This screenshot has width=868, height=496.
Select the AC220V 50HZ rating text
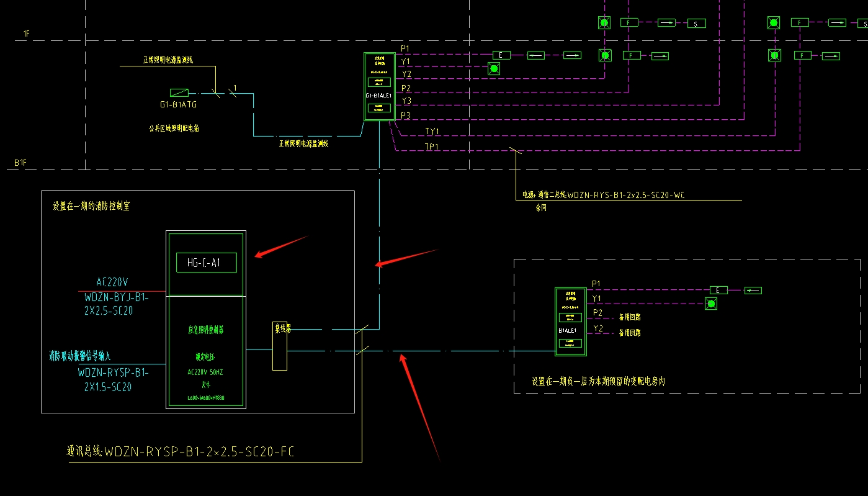point(206,373)
